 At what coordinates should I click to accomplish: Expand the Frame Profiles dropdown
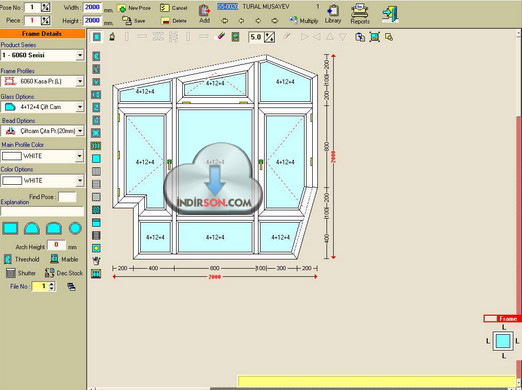point(80,81)
